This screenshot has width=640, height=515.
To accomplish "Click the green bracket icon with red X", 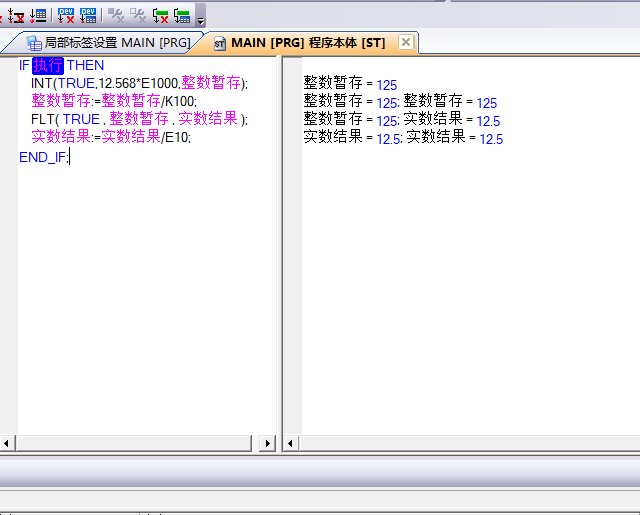I will [160, 14].
